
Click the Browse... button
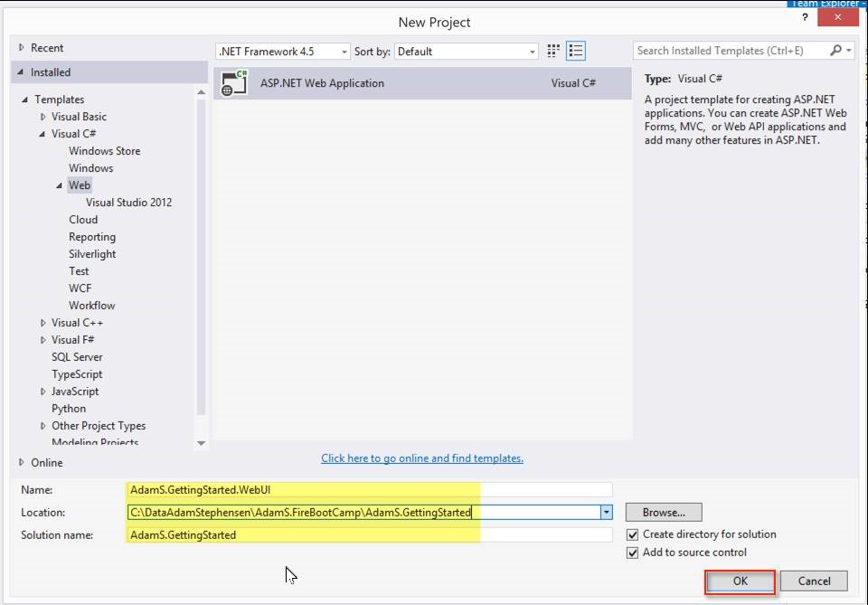coord(664,513)
